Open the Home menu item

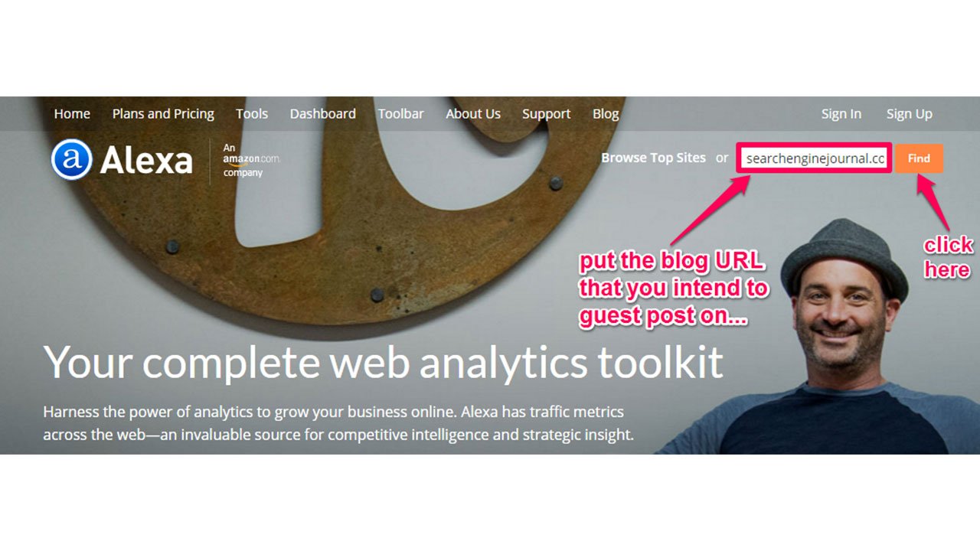coord(72,113)
